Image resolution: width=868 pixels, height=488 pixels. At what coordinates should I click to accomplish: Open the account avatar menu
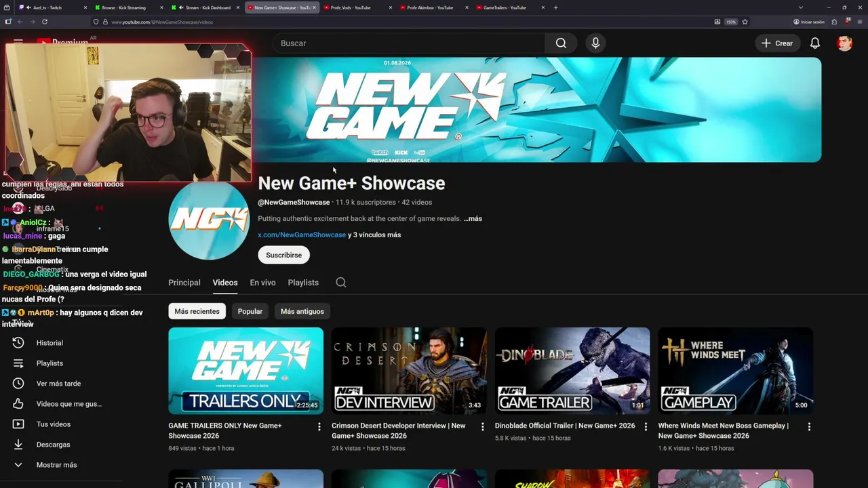click(844, 43)
